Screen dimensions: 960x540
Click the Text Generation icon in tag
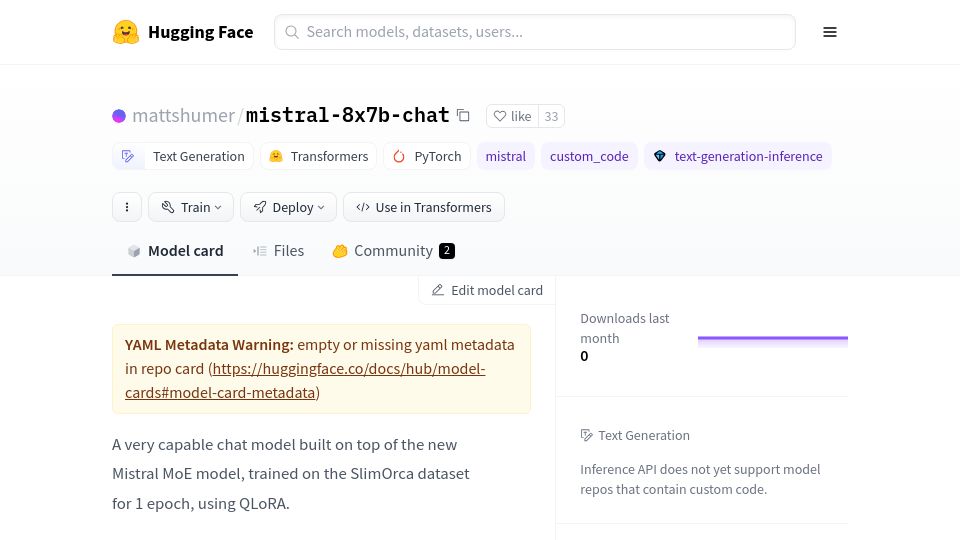[128, 156]
